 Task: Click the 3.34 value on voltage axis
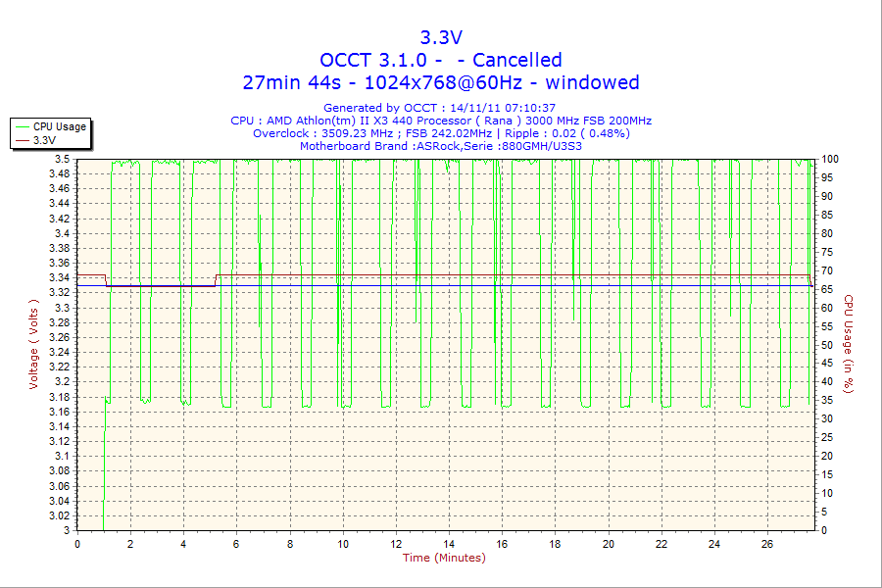pos(60,277)
